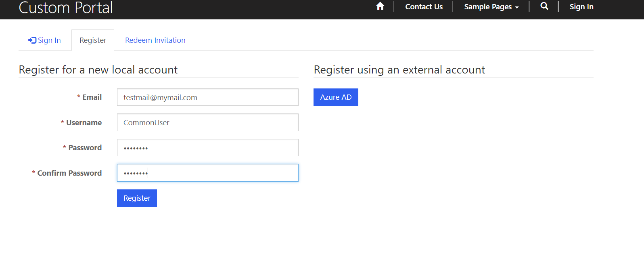Click the home icon in navbar
644x254 pixels.
click(380, 6)
